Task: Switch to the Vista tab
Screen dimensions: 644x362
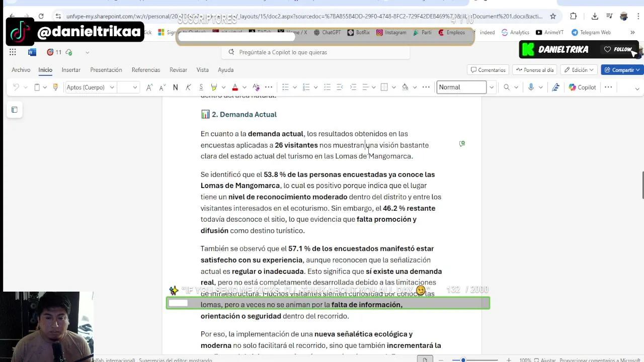Action: pyautogui.click(x=202, y=70)
